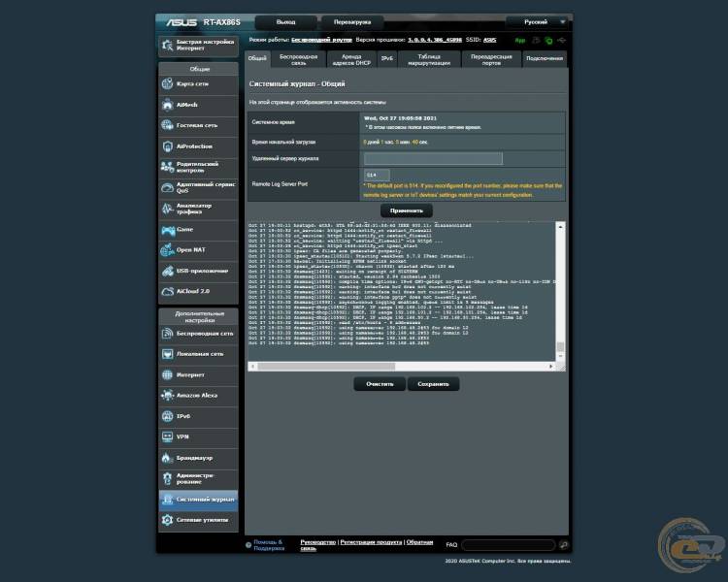
Task: Click the log scroll-up arrow
Action: pos(560,227)
